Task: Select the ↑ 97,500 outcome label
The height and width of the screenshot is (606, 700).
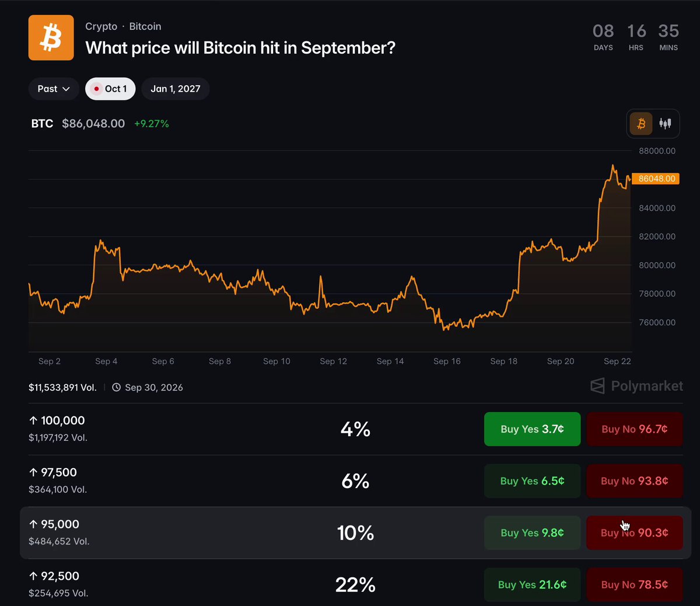Action: pyautogui.click(x=52, y=472)
